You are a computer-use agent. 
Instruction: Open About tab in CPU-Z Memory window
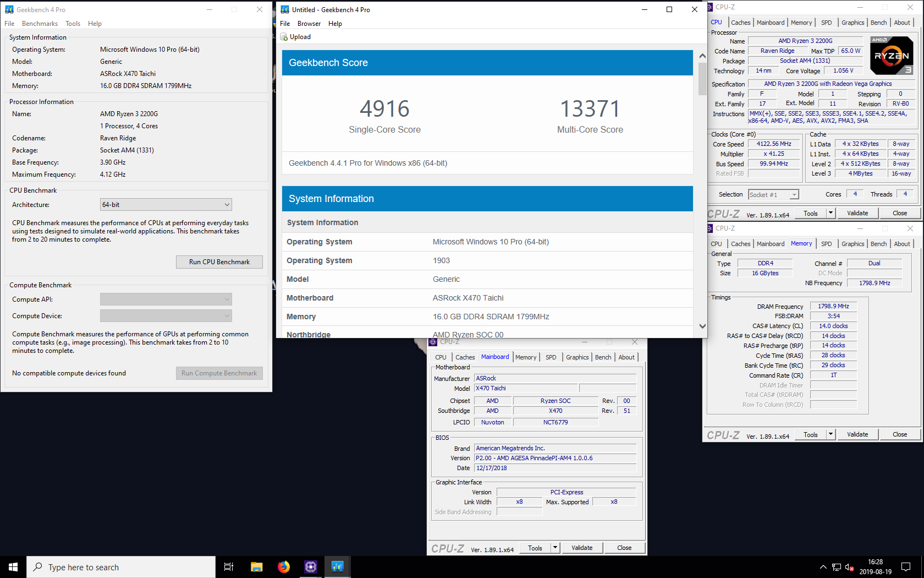point(902,244)
